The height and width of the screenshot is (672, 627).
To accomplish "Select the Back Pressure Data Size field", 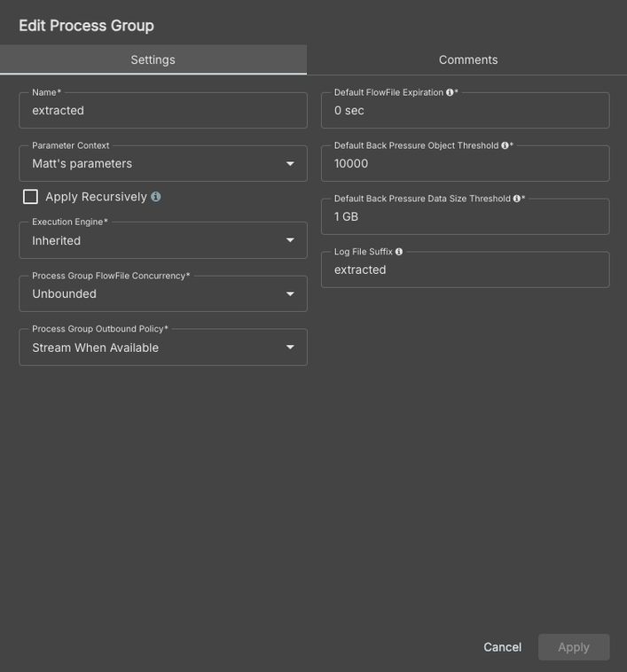I will pyautogui.click(x=465, y=217).
